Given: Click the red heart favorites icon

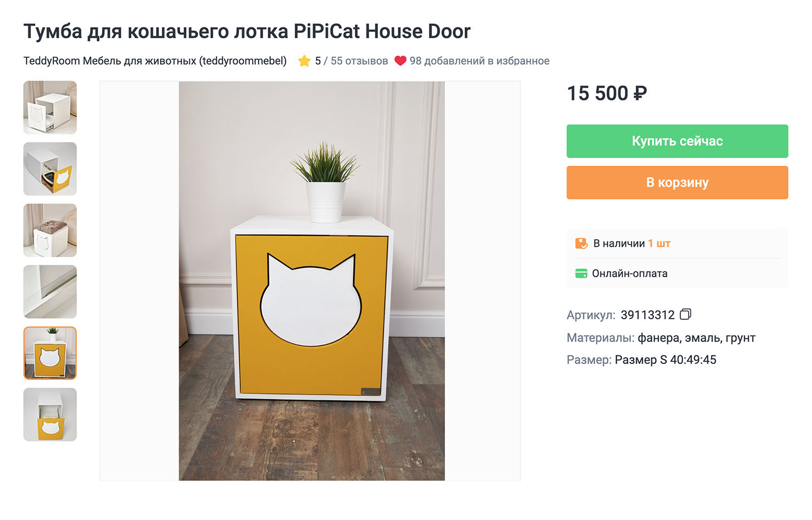Looking at the screenshot, I should pos(400,61).
